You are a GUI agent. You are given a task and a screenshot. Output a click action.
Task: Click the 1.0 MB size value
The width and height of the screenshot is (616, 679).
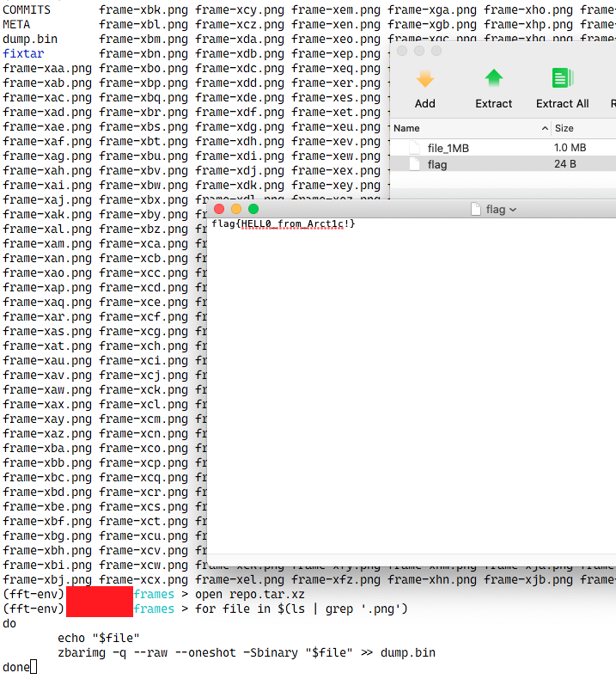pyautogui.click(x=570, y=148)
